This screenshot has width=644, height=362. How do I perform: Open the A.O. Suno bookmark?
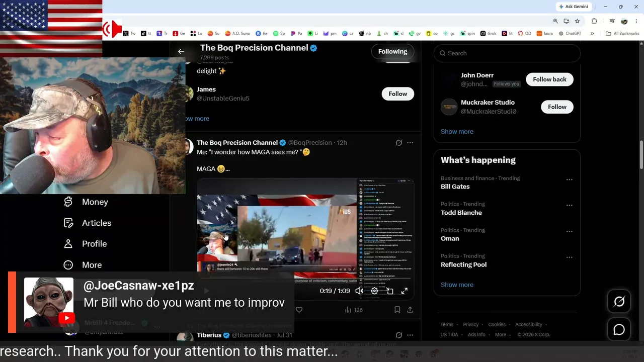click(x=237, y=34)
